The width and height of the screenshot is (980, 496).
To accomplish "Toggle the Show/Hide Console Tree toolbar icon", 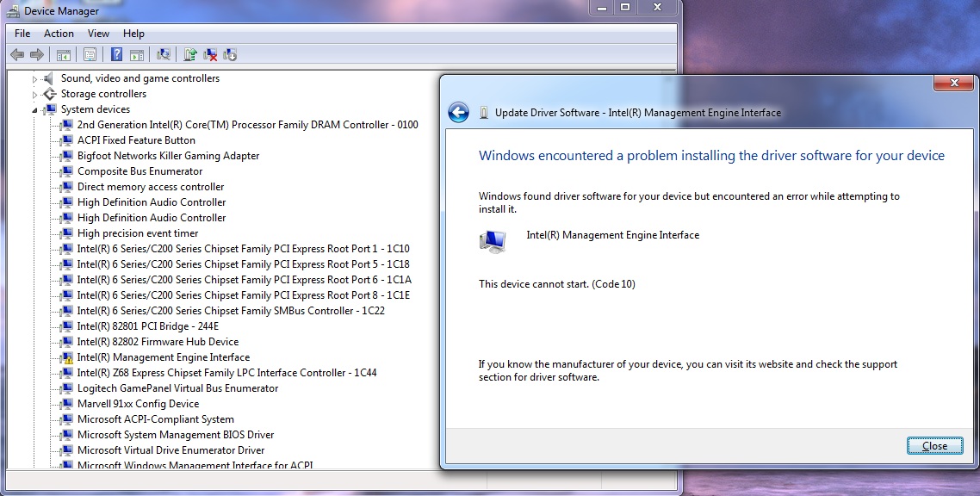I will (x=63, y=55).
